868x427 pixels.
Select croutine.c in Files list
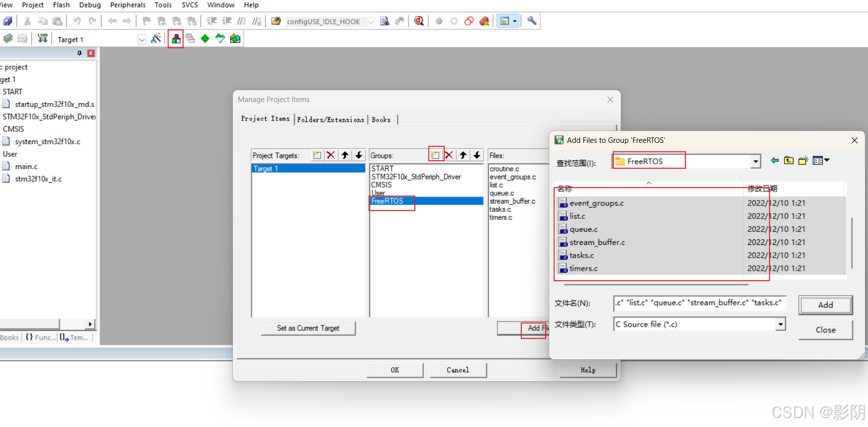pos(504,169)
